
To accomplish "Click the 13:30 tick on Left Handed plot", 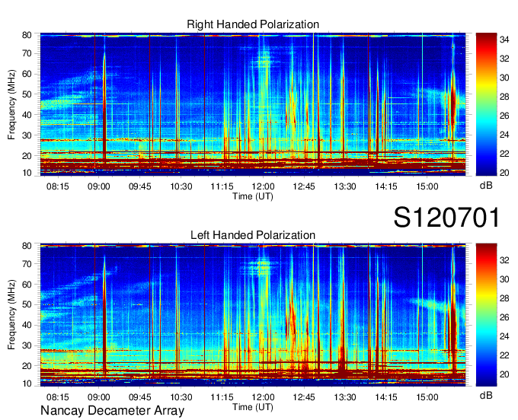I will click(345, 397).
